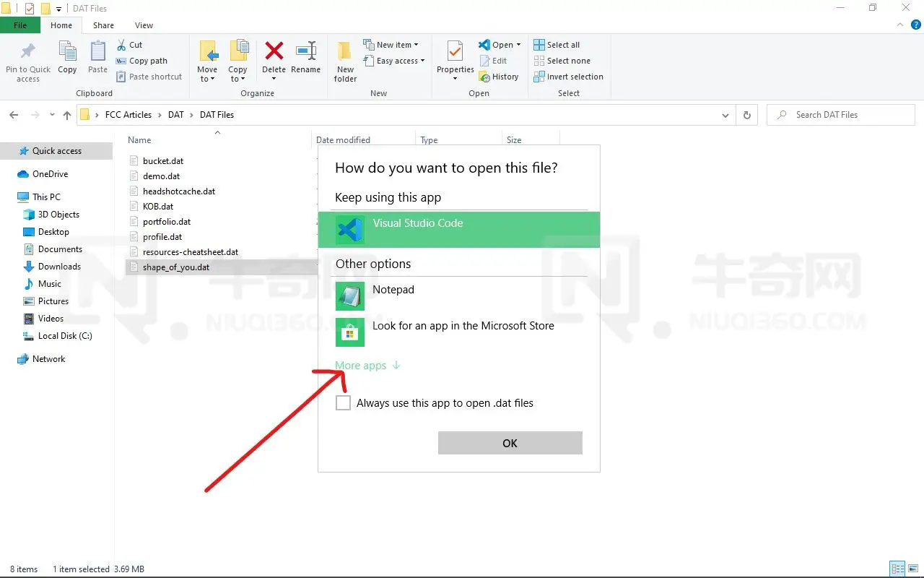This screenshot has height=578, width=924.
Task: Refresh the current folder
Action: pos(747,115)
